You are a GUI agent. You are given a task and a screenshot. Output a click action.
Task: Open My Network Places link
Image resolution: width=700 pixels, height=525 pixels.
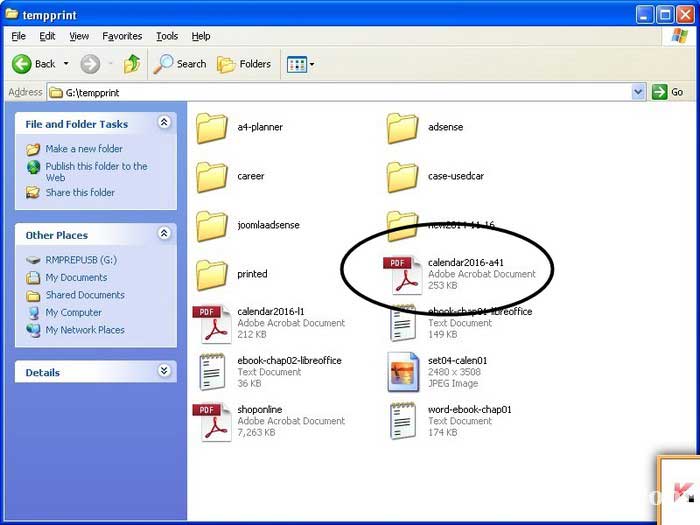coord(85,330)
